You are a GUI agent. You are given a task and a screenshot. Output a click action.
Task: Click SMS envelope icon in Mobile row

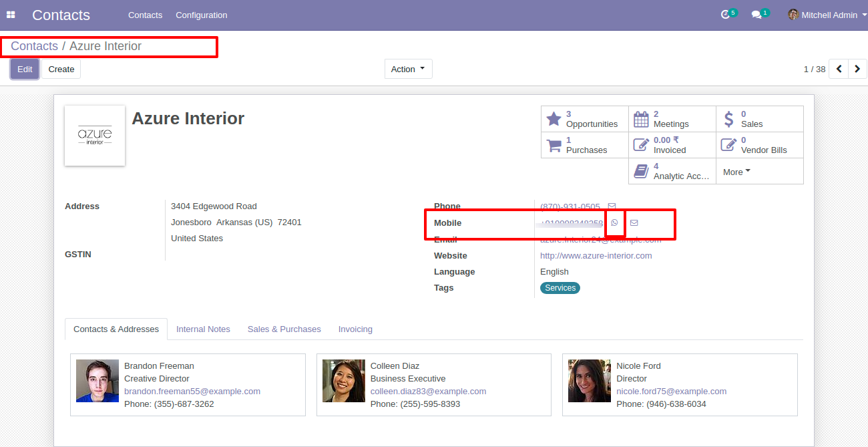pyautogui.click(x=634, y=222)
